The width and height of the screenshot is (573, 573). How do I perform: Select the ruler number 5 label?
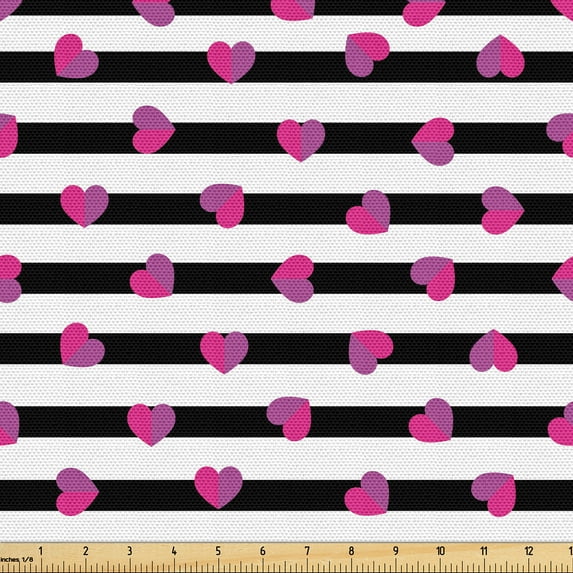pos(218,551)
